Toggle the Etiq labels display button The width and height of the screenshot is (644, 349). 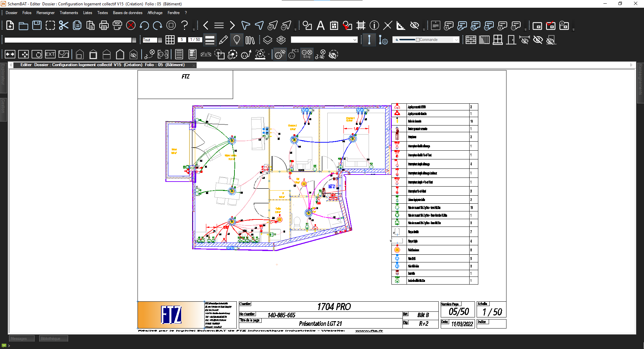[307, 54]
